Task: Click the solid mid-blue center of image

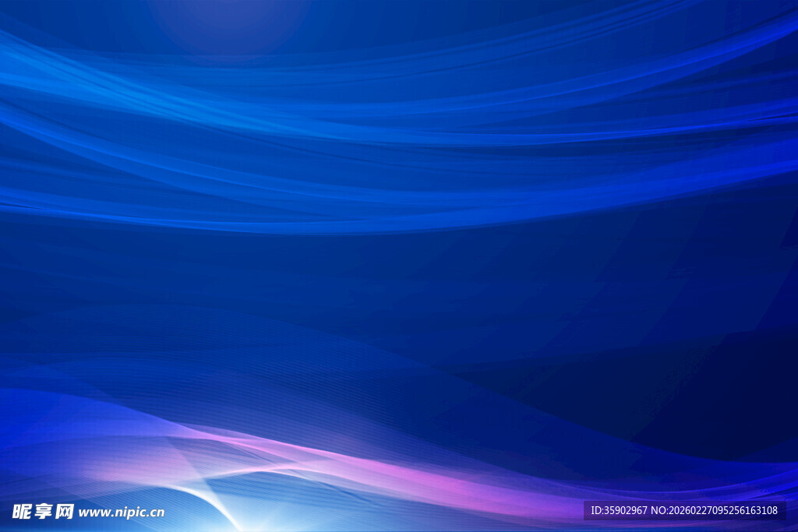Action: pyautogui.click(x=390, y=273)
